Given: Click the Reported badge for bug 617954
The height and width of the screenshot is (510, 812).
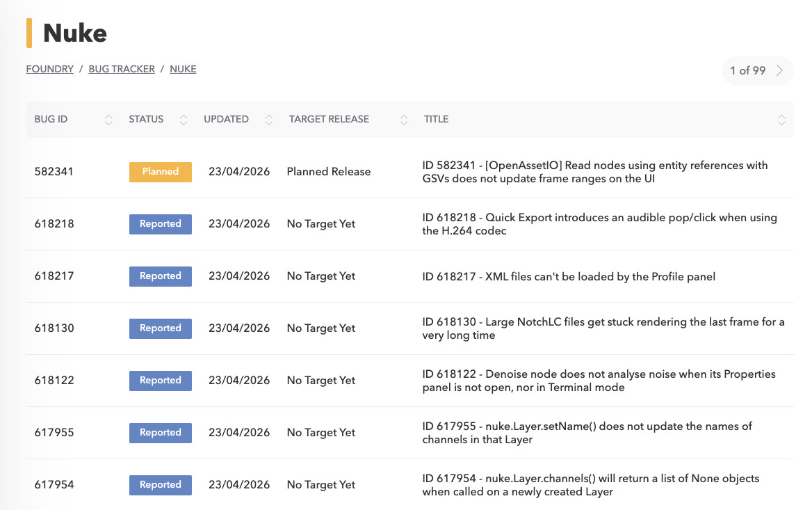Looking at the screenshot, I should [161, 484].
